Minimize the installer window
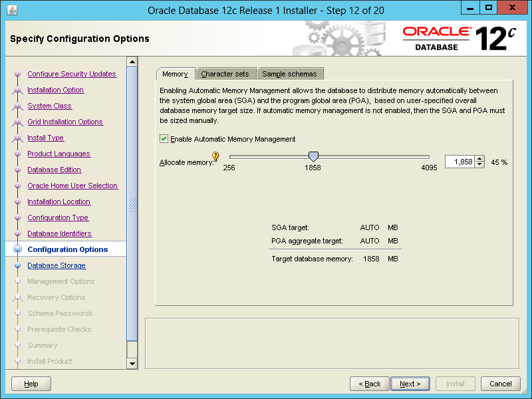 click(470, 8)
